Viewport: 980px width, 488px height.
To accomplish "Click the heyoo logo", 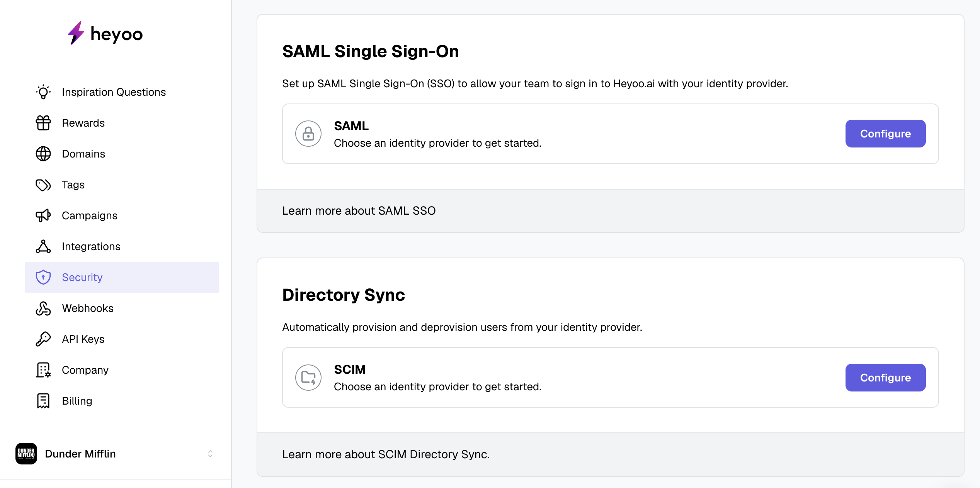I will click(105, 34).
